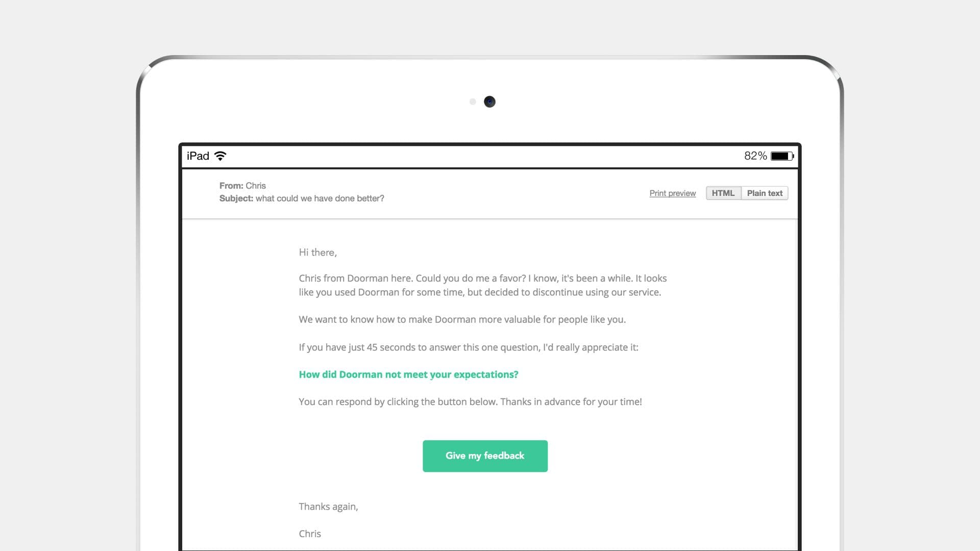The height and width of the screenshot is (551, 980).
Task: Click the Thanks again closing line
Action: (328, 507)
